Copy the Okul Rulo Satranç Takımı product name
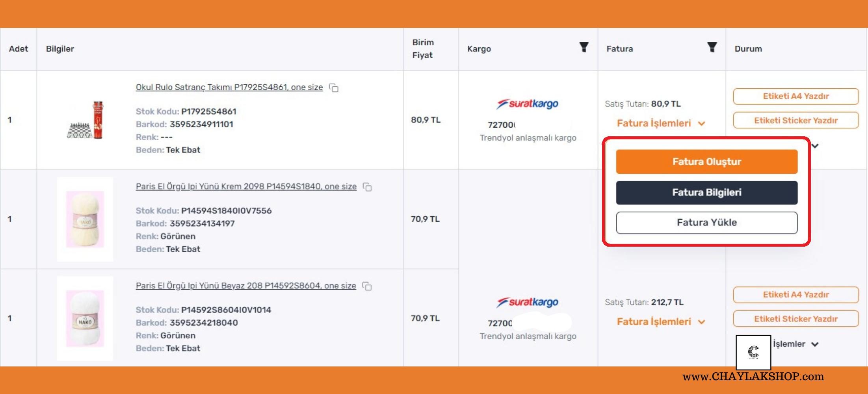 point(334,88)
